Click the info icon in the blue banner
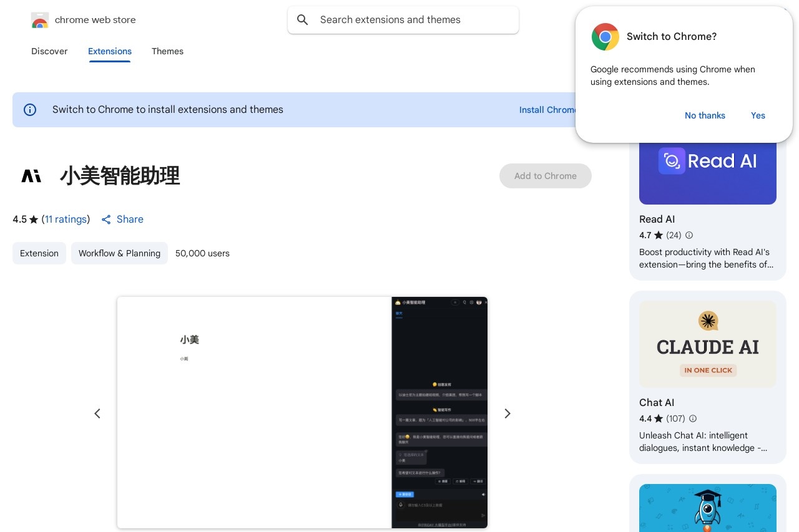Image resolution: width=799 pixels, height=532 pixels. (30, 110)
